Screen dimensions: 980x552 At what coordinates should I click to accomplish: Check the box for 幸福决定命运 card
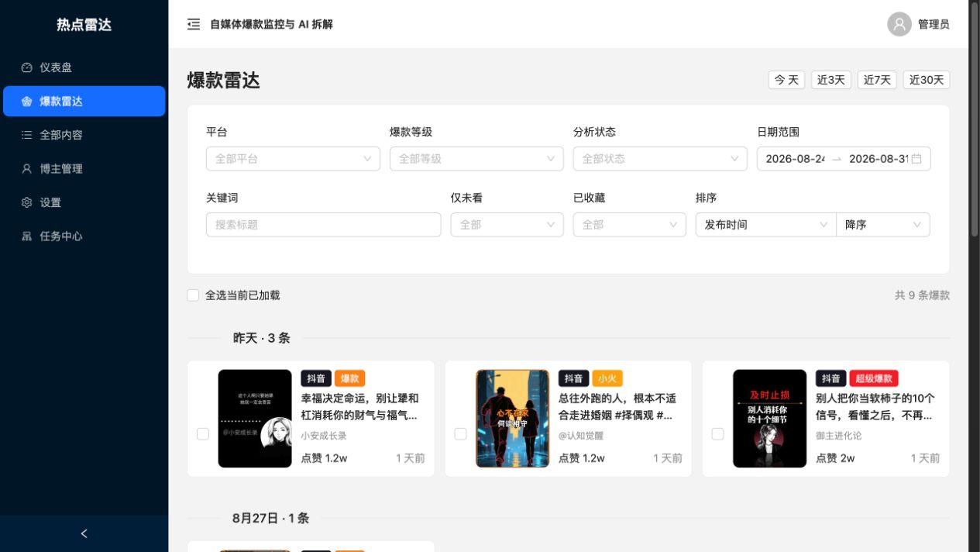(203, 434)
